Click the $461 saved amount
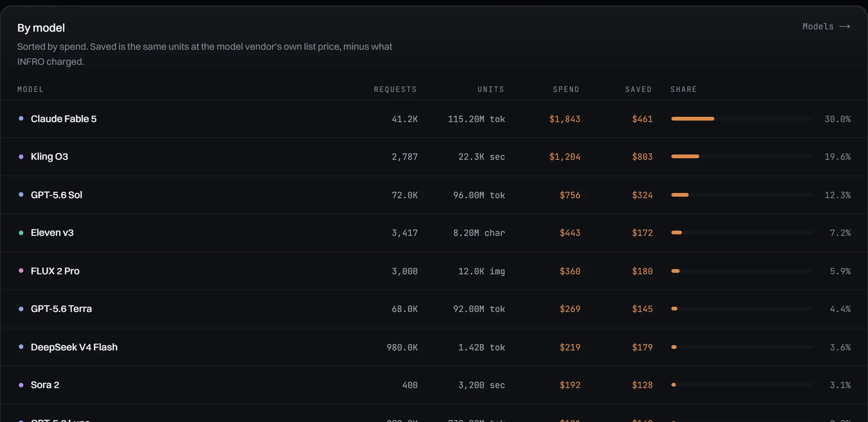Image resolution: width=868 pixels, height=422 pixels. point(642,119)
